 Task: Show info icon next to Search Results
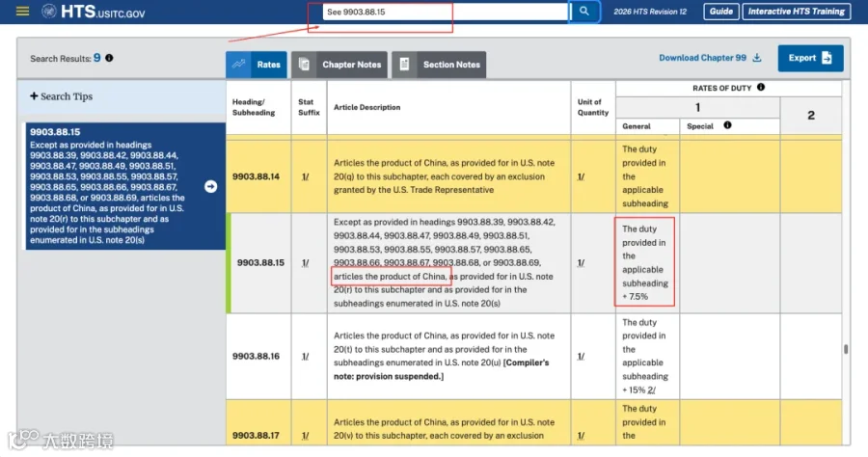[109, 58]
